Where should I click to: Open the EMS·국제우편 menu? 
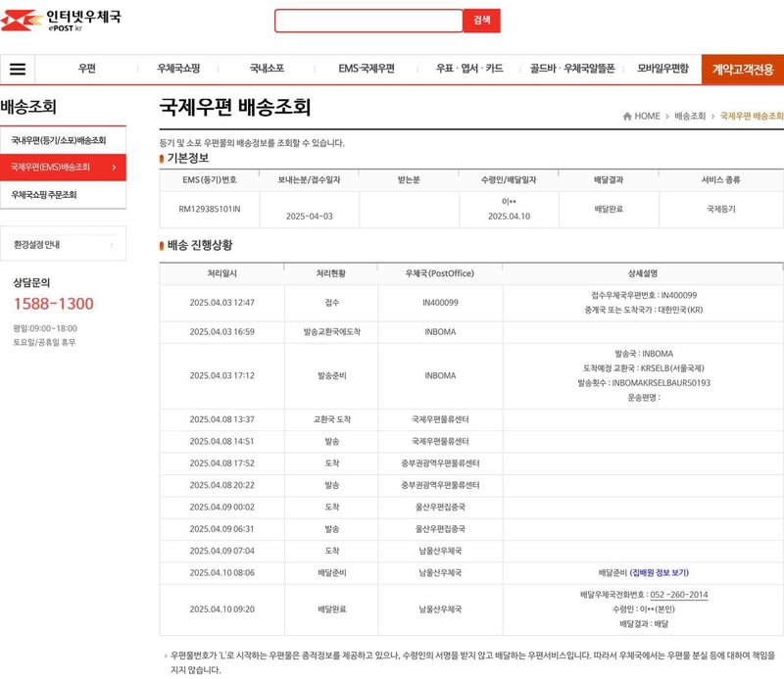(x=367, y=69)
